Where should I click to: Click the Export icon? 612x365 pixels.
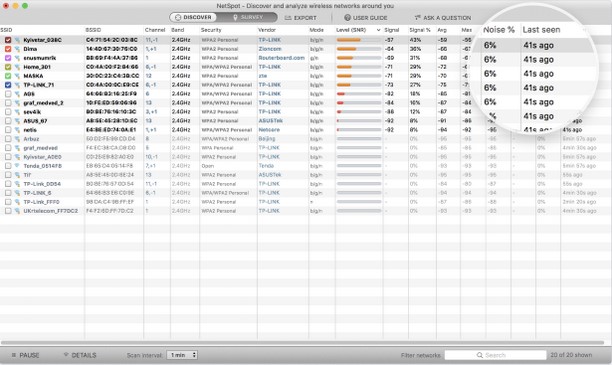288,18
